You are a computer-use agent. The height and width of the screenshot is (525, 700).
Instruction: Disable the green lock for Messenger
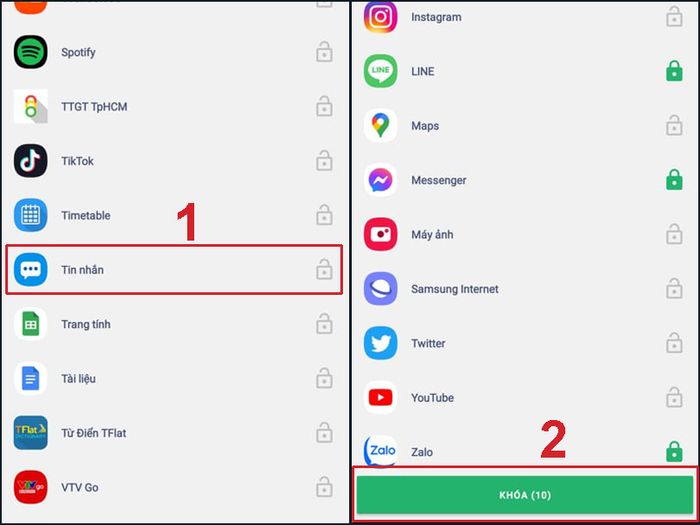pyautogui.click(x=674, y=180)
